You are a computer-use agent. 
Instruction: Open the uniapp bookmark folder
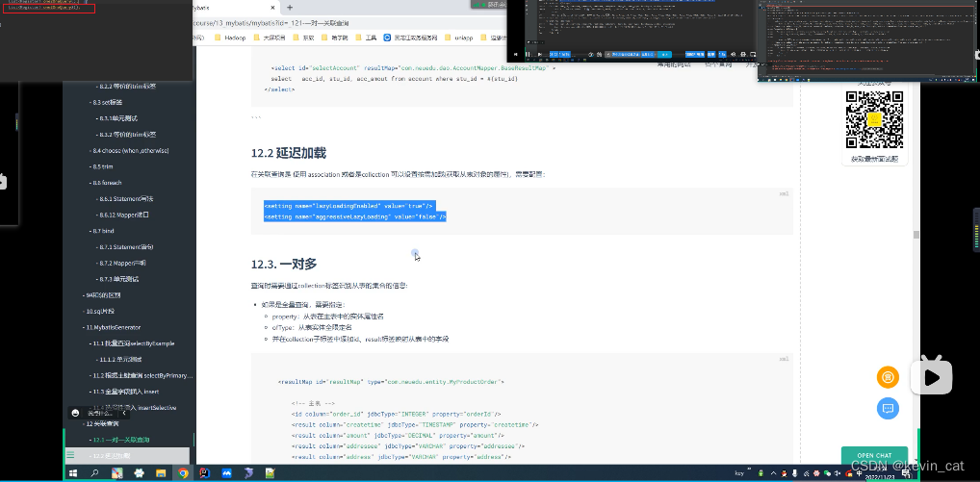click(x=460, y=38)
